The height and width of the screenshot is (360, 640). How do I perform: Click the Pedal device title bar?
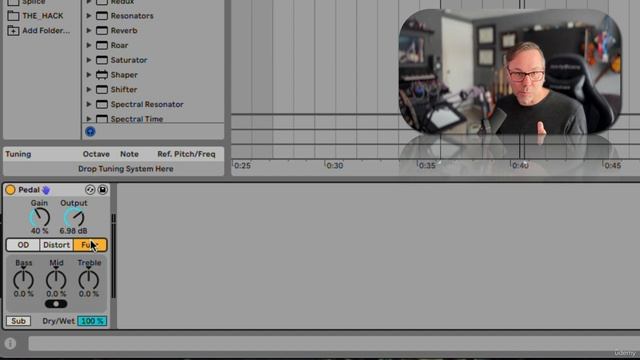pos(56,190)
